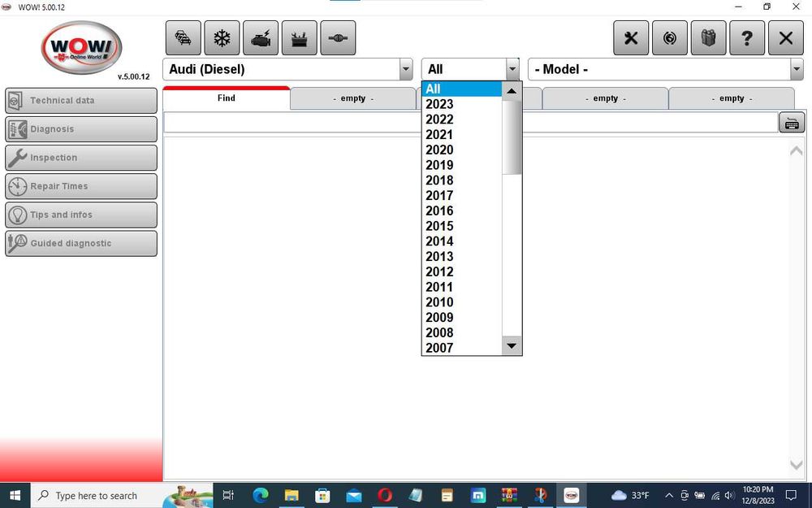The image size is (812, 508).
Task: Click the update refresh icon button
Action: 670,38
